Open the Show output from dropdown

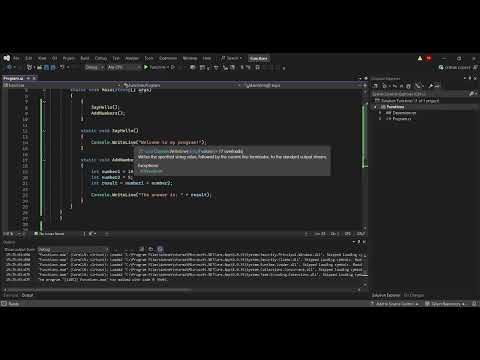73,249
